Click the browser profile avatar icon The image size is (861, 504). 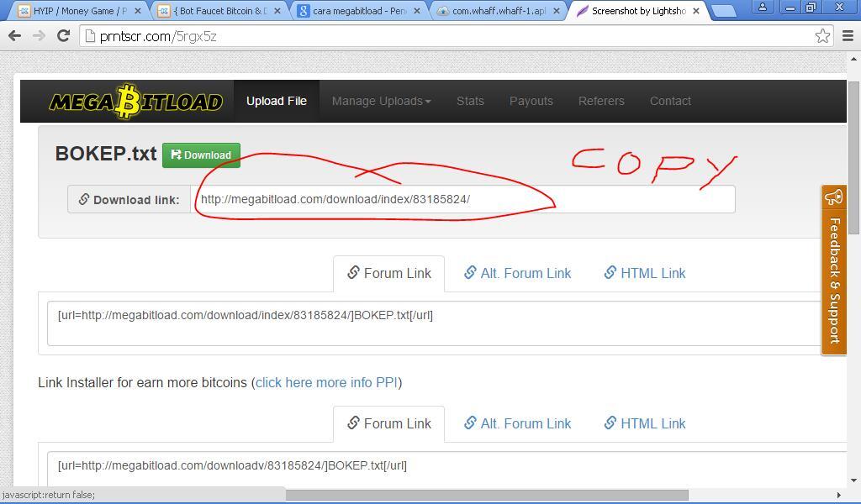761,8
